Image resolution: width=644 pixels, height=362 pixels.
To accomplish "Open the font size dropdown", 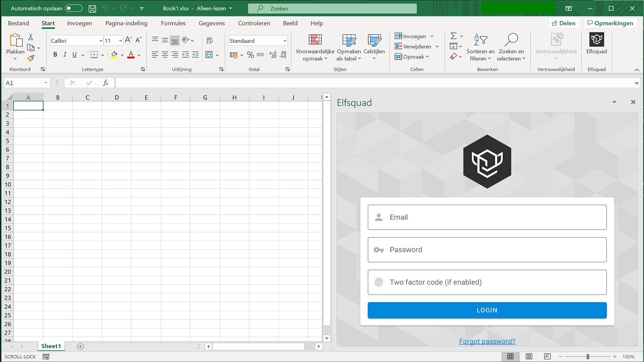I will coord(121,41).
